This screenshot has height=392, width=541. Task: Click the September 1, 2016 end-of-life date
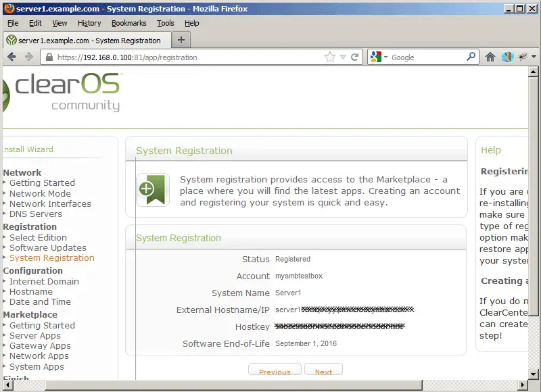[306, 344]
